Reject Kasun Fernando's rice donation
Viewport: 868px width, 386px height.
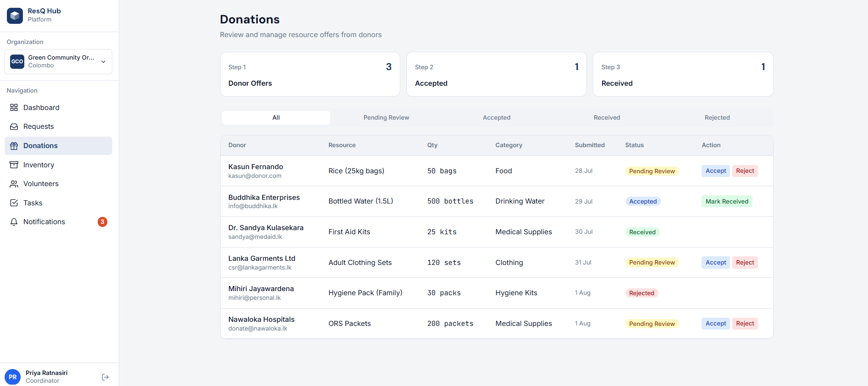pyautogui.click(x=745, y=171)
